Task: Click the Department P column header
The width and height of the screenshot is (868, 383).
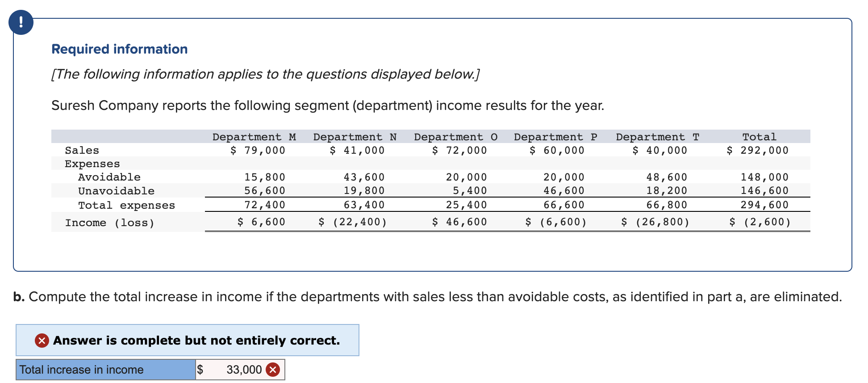Action: tap(555, 137)
